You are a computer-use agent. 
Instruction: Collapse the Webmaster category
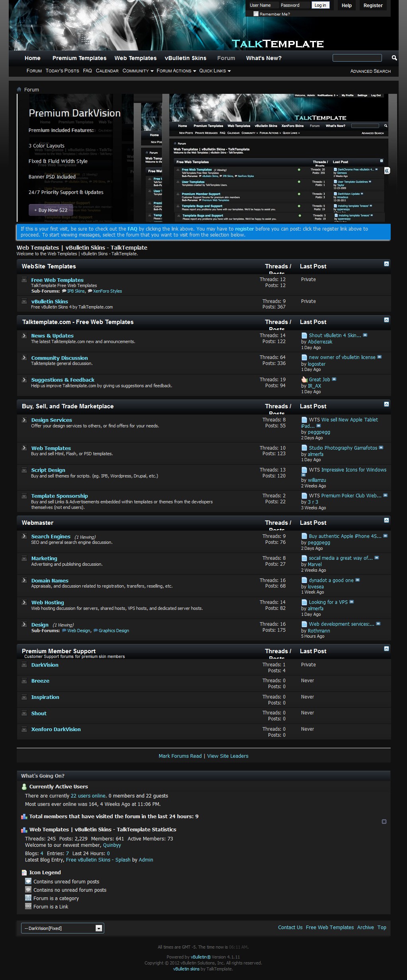tap(386, 520)
